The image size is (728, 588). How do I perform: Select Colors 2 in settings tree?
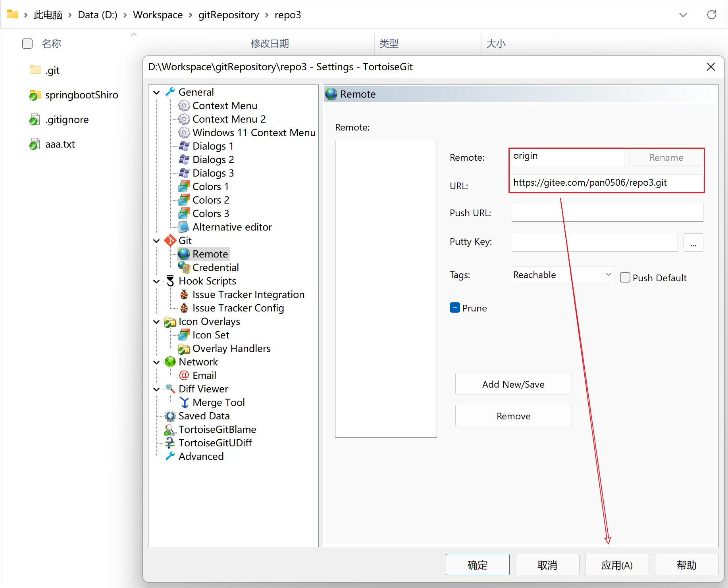tap(210, 200)
